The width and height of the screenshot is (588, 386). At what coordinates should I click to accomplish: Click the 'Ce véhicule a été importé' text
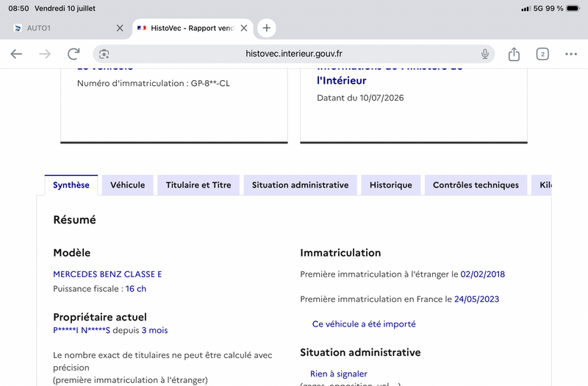click(364, 324)
